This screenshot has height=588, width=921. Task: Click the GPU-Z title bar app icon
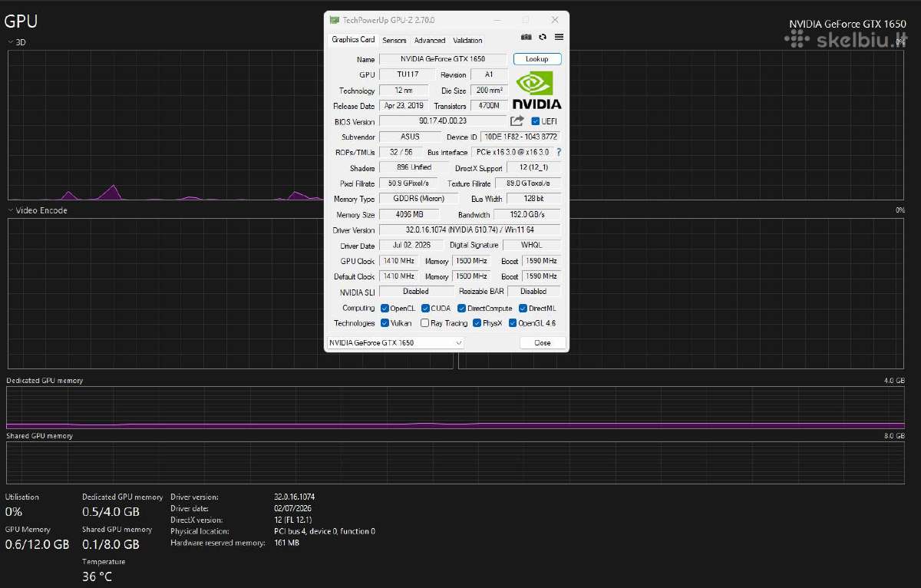tap(334, 20)
